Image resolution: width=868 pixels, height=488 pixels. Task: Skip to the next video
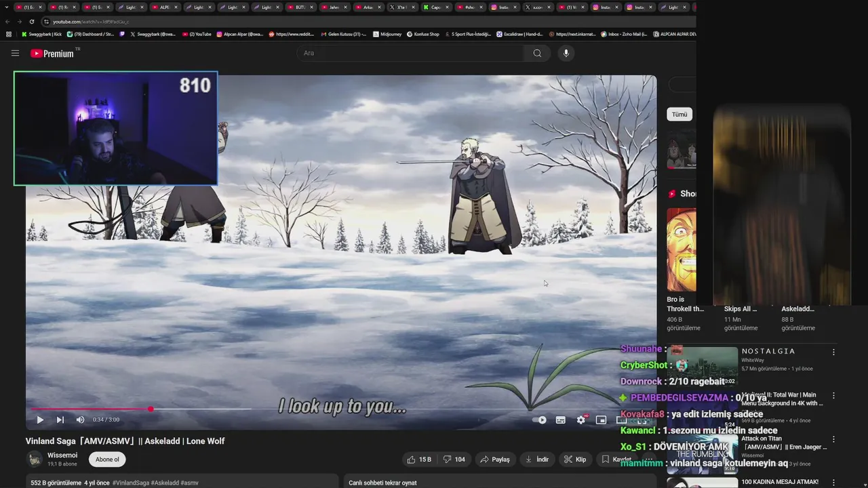pos(60,420)
